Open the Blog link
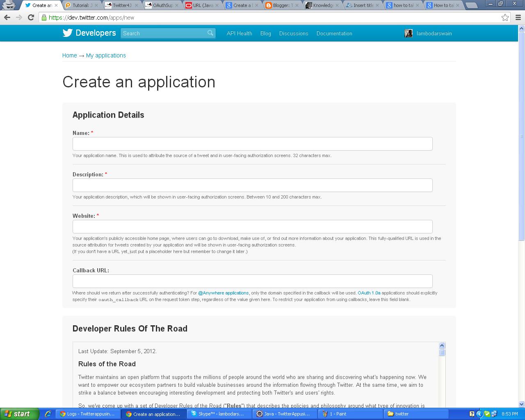Image resolution: width=525 pixels, height=420 pixels. coord(266,33)
